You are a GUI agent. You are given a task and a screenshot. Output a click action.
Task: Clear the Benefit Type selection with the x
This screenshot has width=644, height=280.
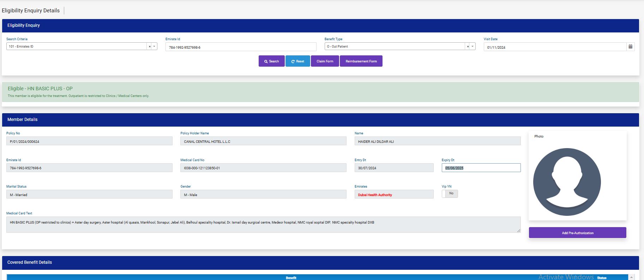point(468,47)
